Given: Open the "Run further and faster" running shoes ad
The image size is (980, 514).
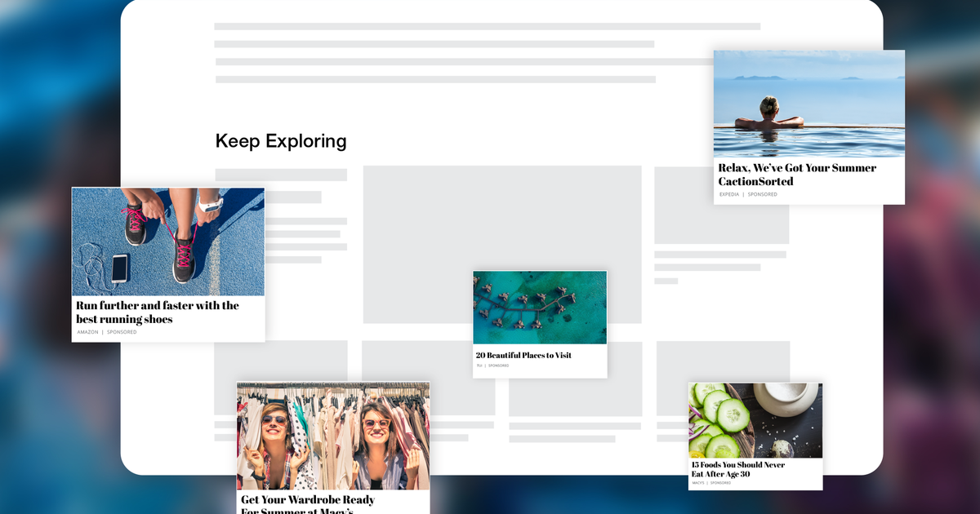Looking at the screenshot, I should pyautogui.click(x=155, y=312).
